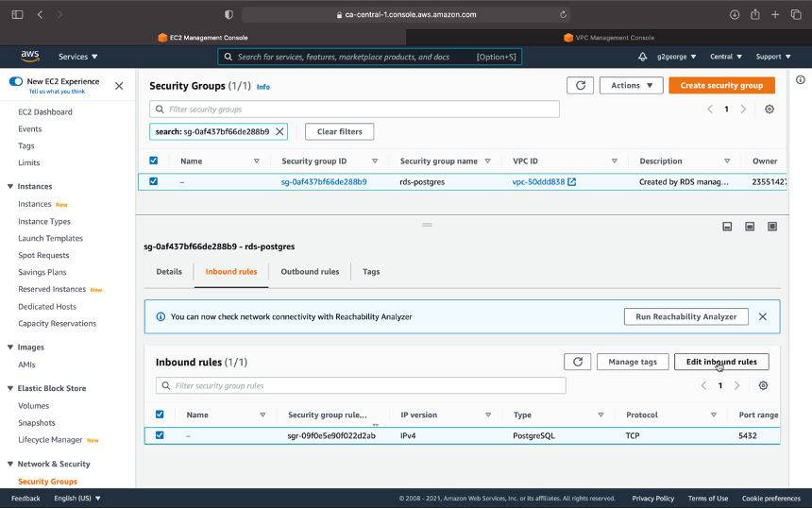Select EC2 Management Console browser tab
The image size is (812, 509).
pos(203,37)
